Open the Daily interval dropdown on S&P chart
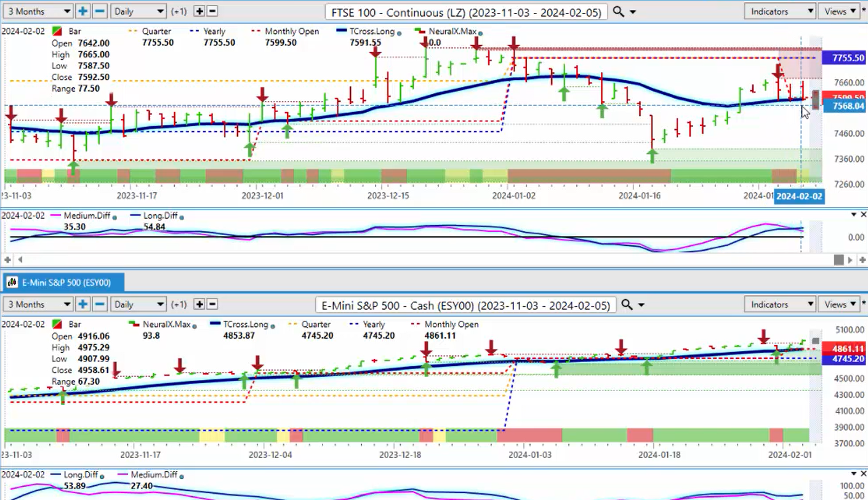The image size is (868, 500). (140, 304)
